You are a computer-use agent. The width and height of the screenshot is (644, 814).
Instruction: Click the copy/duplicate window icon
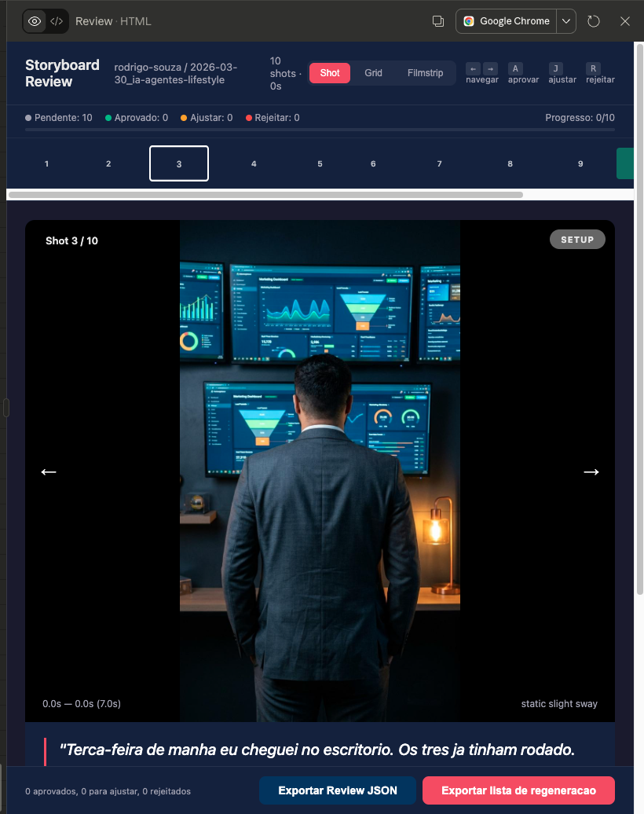(x=438, y=21)
